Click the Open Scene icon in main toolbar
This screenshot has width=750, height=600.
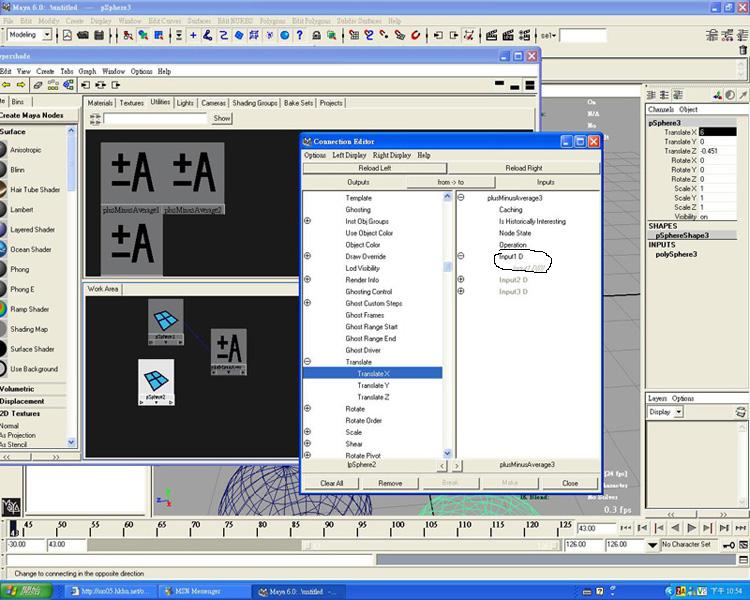83,35
